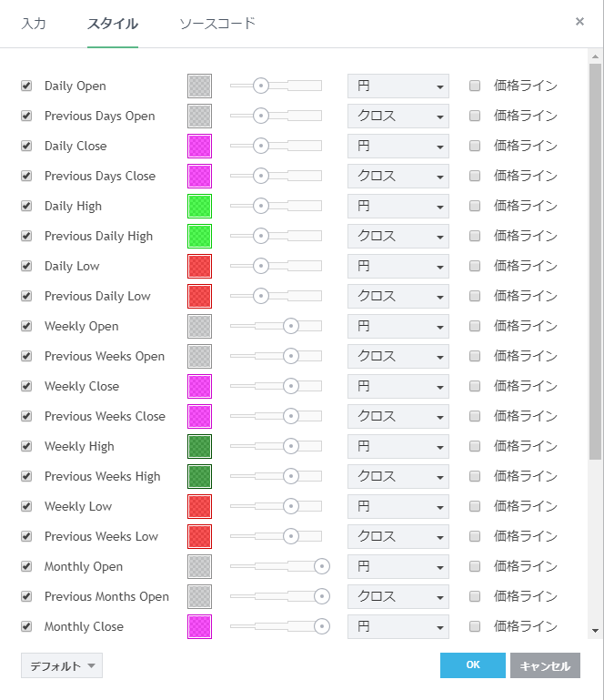Expand the Previous Days Close style dropdown
Viewport: 604px width, 700px height.
coord(398,176)
